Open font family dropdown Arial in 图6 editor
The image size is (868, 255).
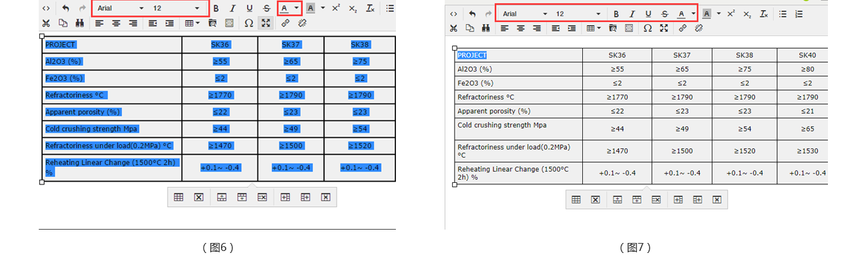(120, 9)
